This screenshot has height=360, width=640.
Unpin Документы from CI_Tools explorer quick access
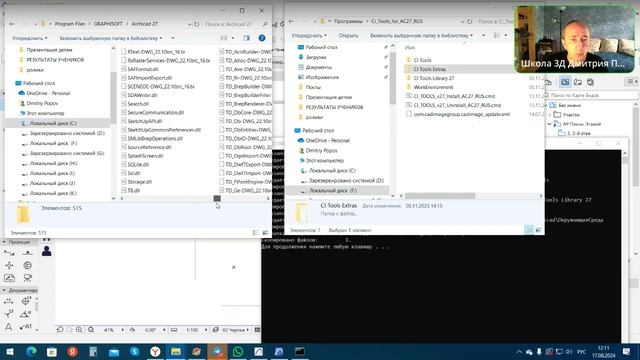(x=386, y=67)
